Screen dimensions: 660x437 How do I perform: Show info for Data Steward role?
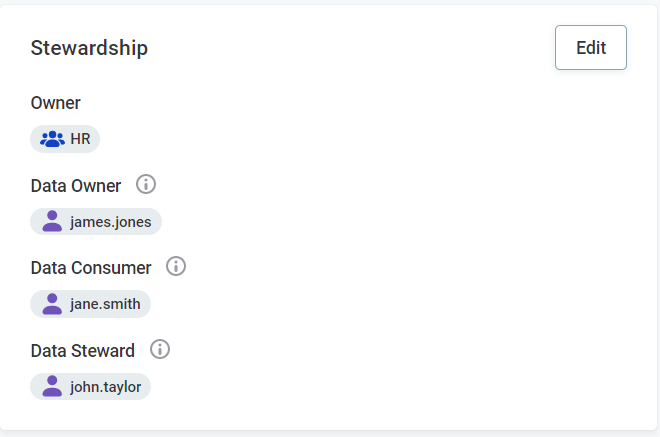160,349
